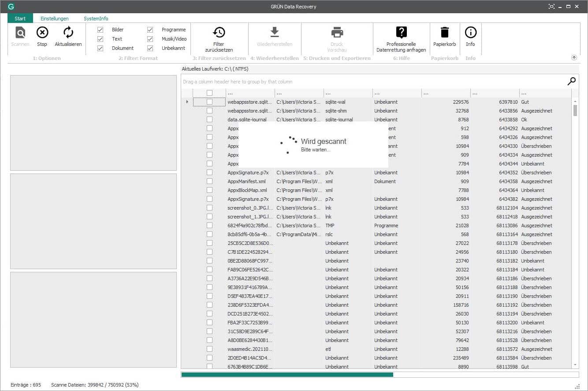Screen dimensions: 588x391
Task: Expand the first row indicator arrow
Action: tap(187, 102)
